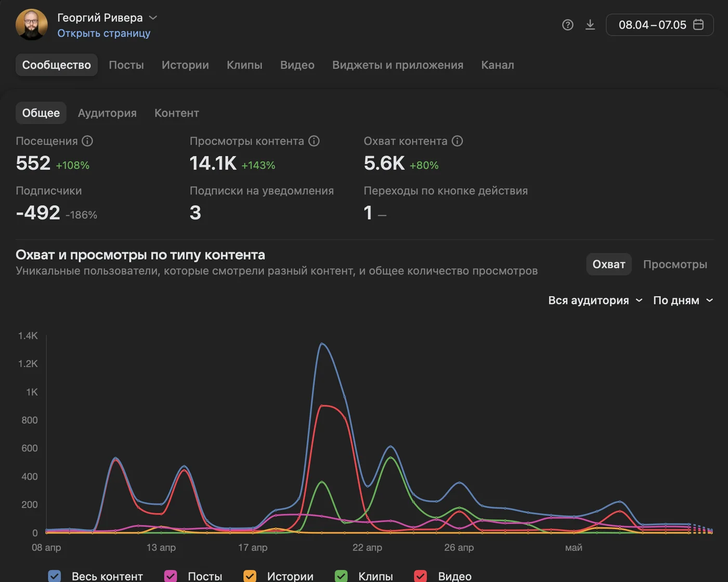
Task: Click Георгий Ривера profile avatar
Action: tap(32, 24)
